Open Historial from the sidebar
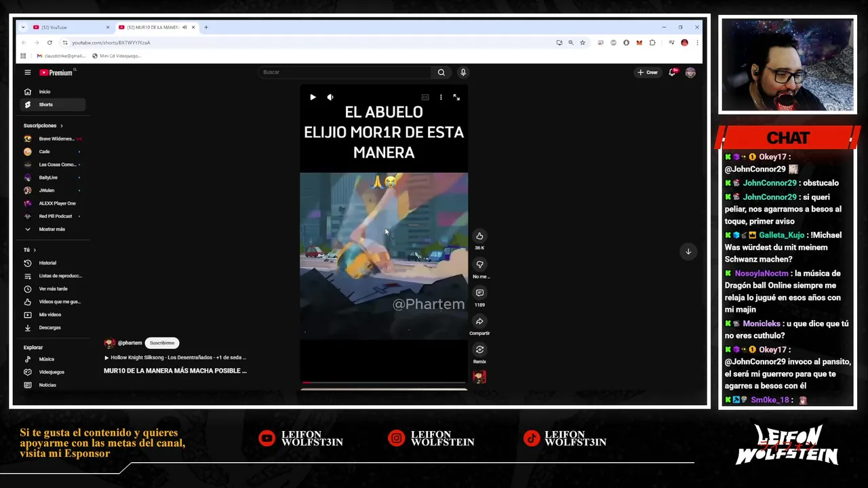The height and width of the screenshot is (488, 868). click(x=53, y=263)
